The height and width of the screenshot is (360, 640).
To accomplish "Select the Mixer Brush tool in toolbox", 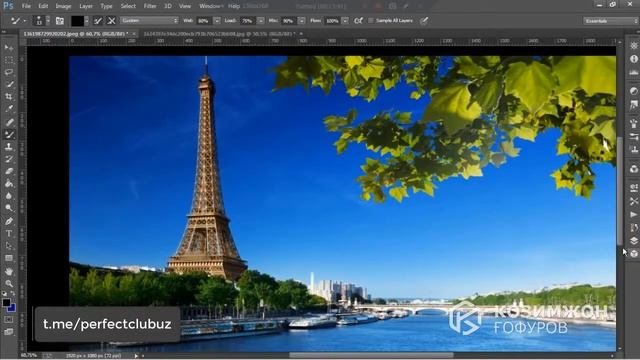I will [9, 134].
